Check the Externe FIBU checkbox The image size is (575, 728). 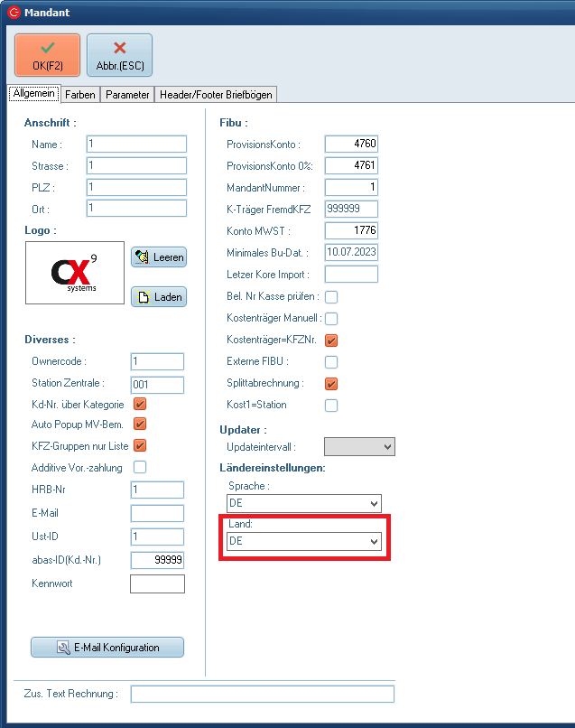coord(331,361)
